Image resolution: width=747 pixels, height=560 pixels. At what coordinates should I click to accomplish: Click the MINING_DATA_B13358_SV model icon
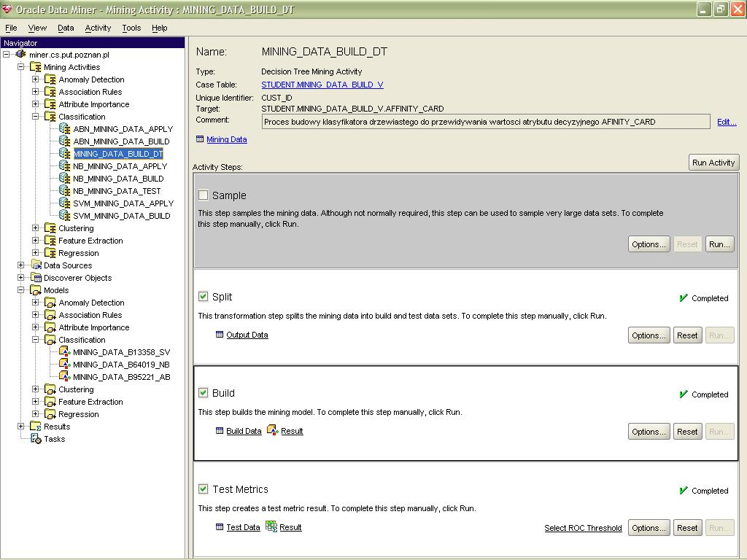(65, 352)
